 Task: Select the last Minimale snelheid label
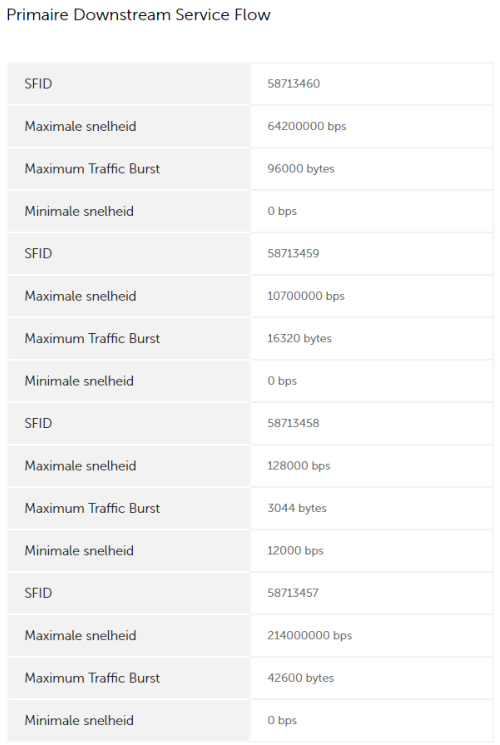(79, 720)
